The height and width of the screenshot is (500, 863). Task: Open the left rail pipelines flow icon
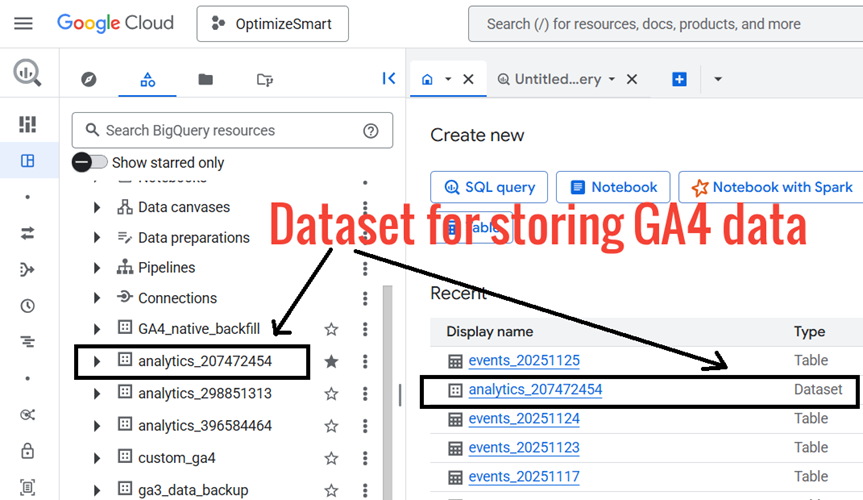click(27, 269)
